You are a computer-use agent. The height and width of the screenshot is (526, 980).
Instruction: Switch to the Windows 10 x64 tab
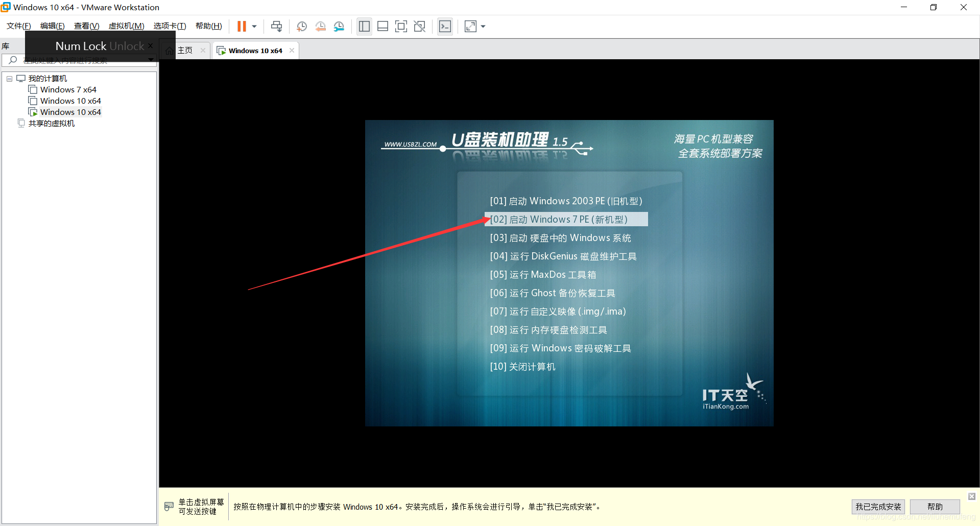click(x=255, y=51)
